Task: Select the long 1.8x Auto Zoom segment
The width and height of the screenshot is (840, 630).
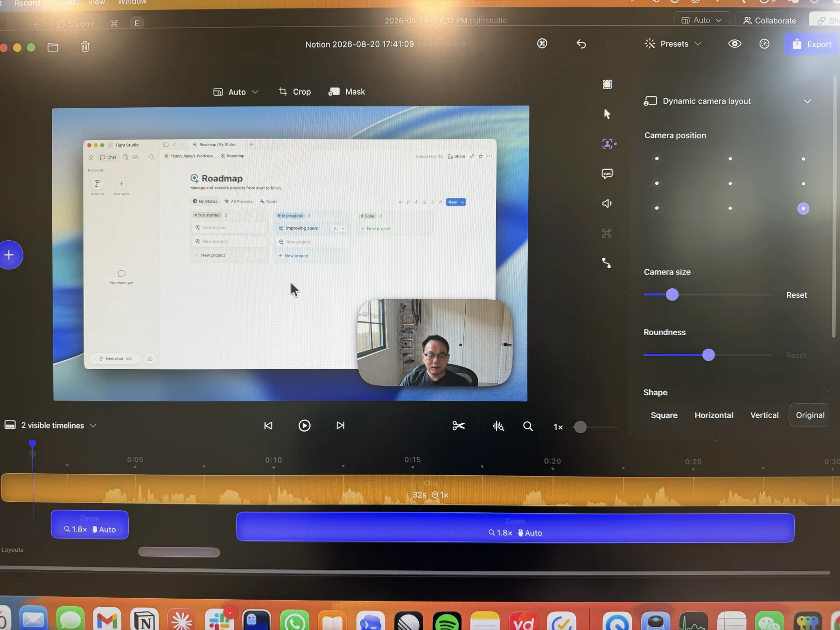Action: 515,527
